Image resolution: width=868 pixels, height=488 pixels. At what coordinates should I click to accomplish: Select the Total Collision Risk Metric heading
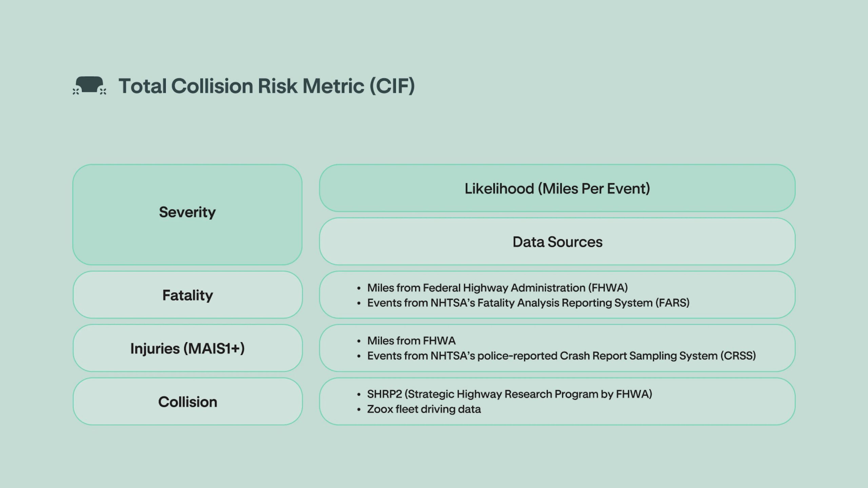[267, 86]
